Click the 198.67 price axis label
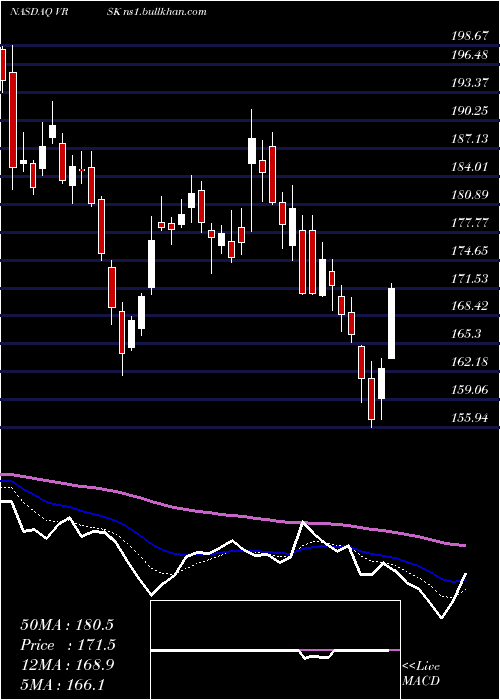This screenshot has height=700, width=500. tap(470, 37)
